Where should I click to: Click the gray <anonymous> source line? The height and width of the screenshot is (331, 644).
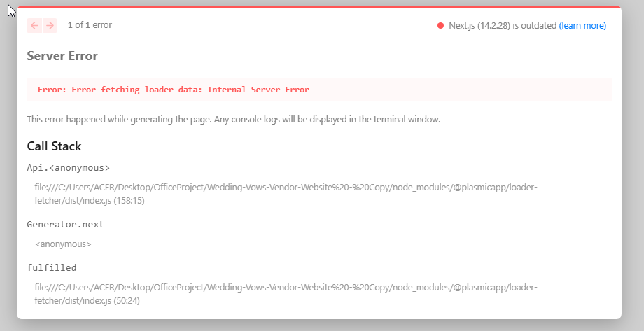point(63,244)
